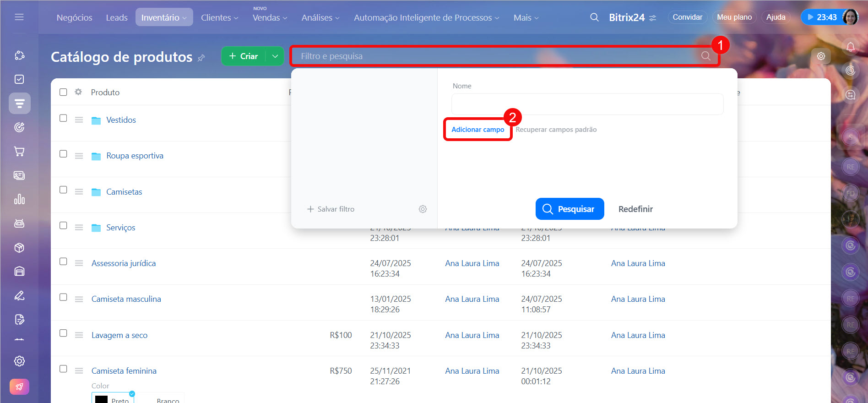Go to the Leads tab
868x403 pixels.
(117, 17)
